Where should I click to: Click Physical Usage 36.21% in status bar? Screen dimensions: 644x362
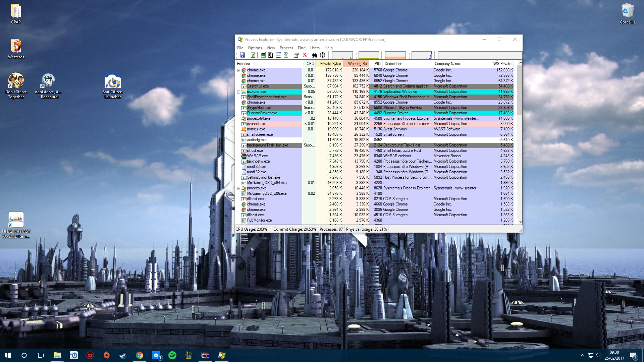(366, 229)
